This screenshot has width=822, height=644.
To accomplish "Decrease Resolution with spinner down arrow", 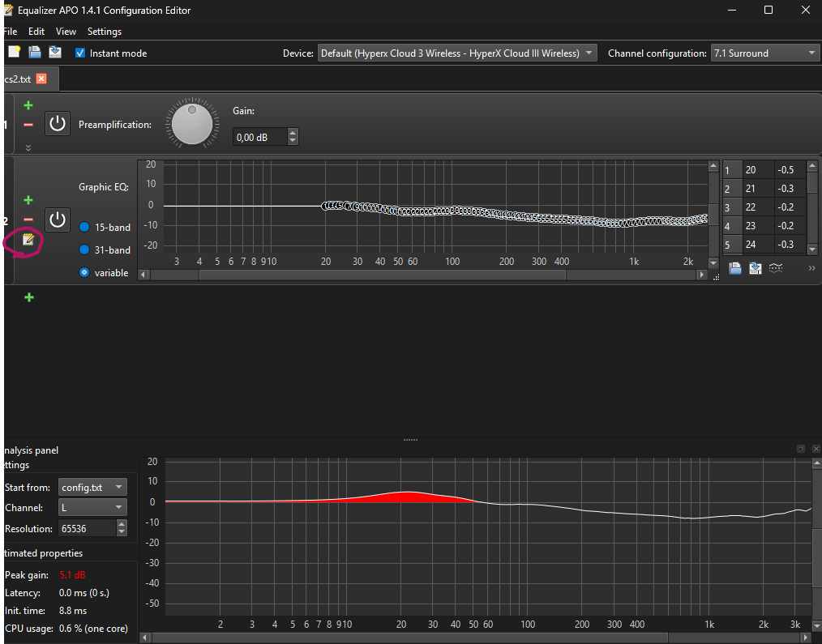I will pyautogui.click(x=122, y=532).
